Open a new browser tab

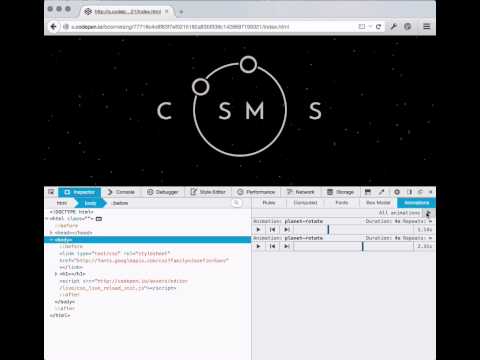181,12
